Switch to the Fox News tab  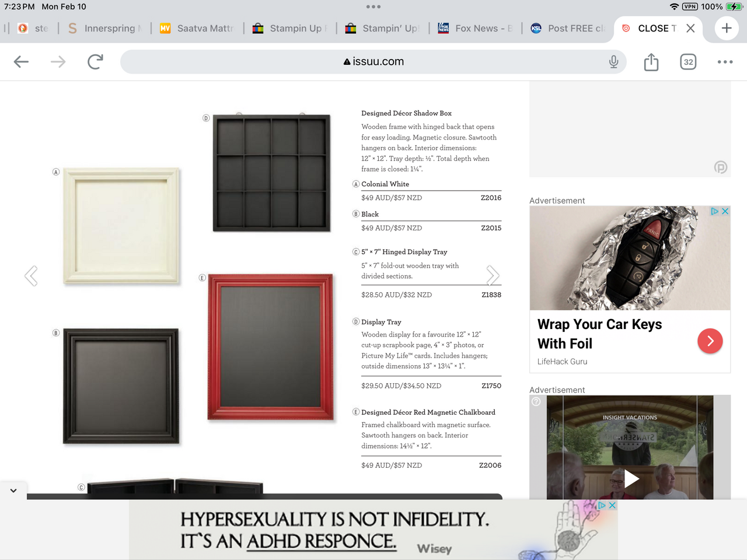(476, 28)
